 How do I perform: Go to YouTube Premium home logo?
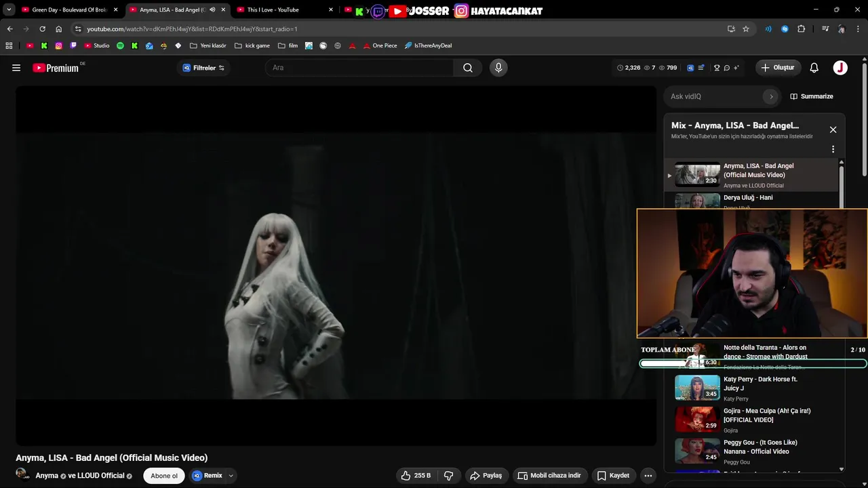[58, 68]
